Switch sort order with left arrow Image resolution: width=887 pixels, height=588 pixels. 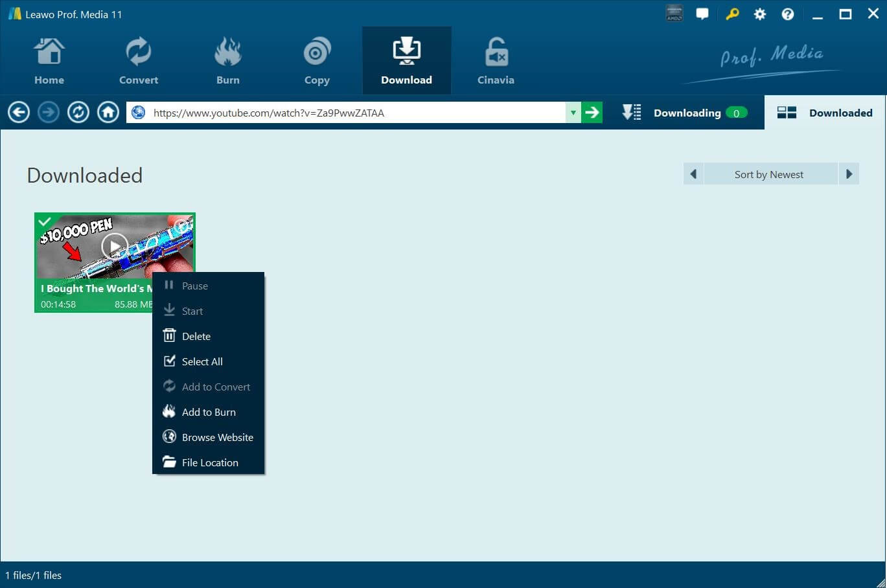pyautogui.click(x=693, y=174)
